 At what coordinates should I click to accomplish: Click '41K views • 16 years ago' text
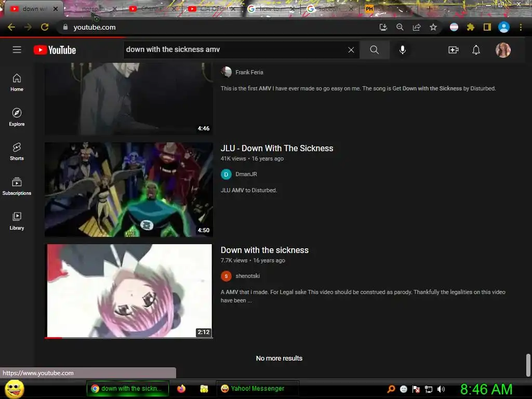(252, 158)
